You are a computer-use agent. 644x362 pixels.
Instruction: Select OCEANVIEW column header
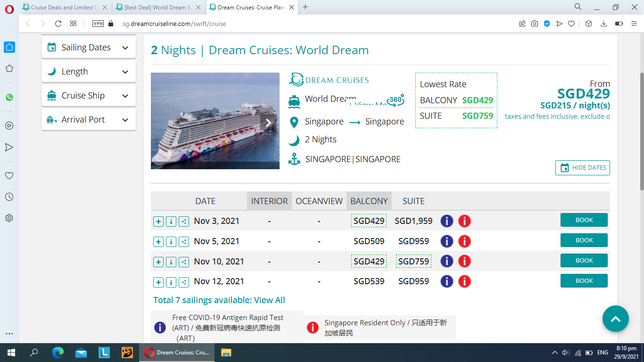click(x=319, y=201)
